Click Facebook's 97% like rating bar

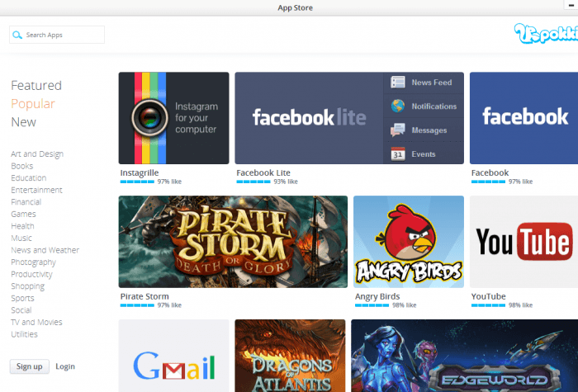[x=488, y=182]
